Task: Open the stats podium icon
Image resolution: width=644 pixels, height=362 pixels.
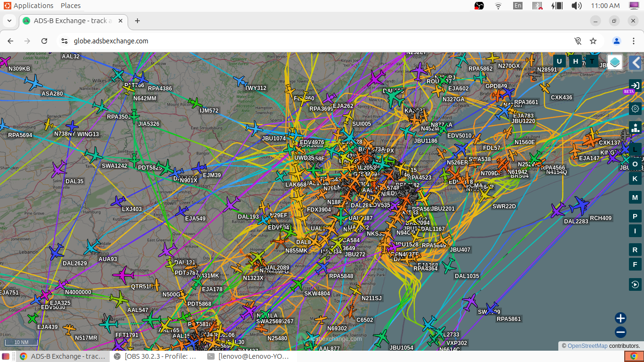Action: click(x=635, y=127)
